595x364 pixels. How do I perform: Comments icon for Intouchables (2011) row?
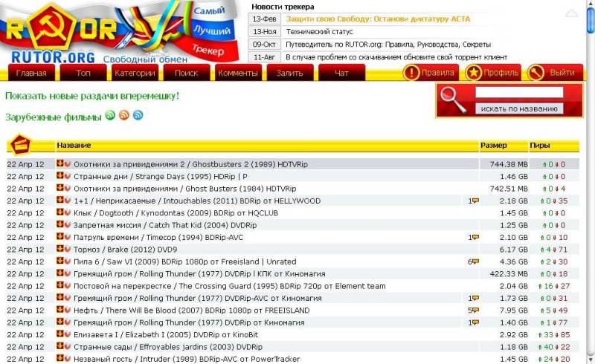point(475,201)
